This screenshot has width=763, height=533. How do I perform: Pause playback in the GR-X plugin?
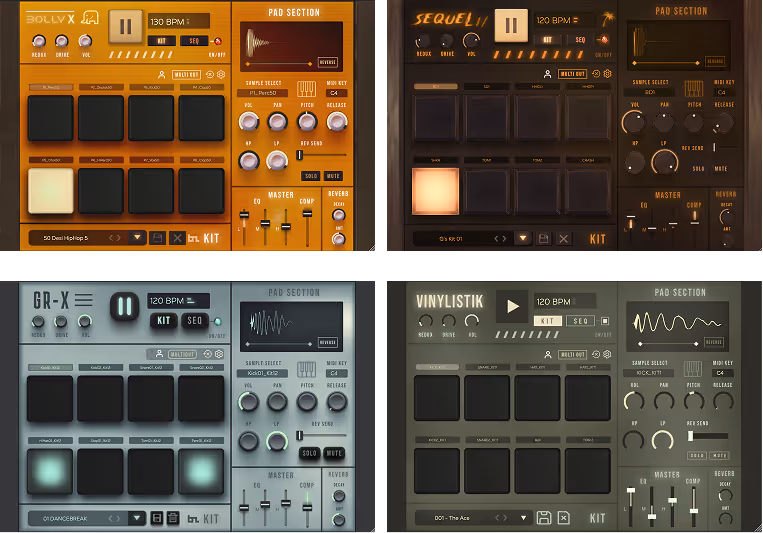pos(125,306)
